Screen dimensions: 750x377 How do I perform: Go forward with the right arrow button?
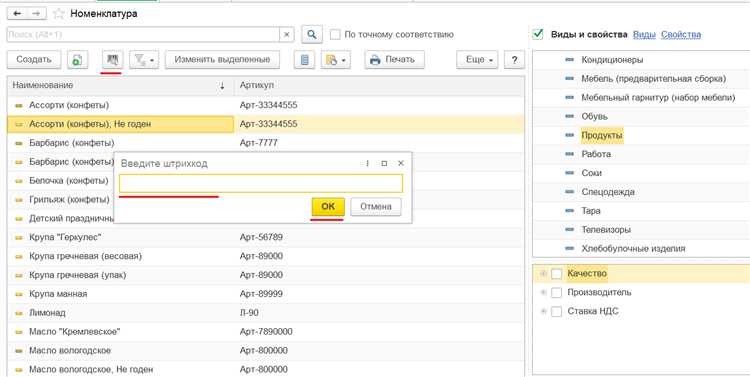[x=36, y=13]
